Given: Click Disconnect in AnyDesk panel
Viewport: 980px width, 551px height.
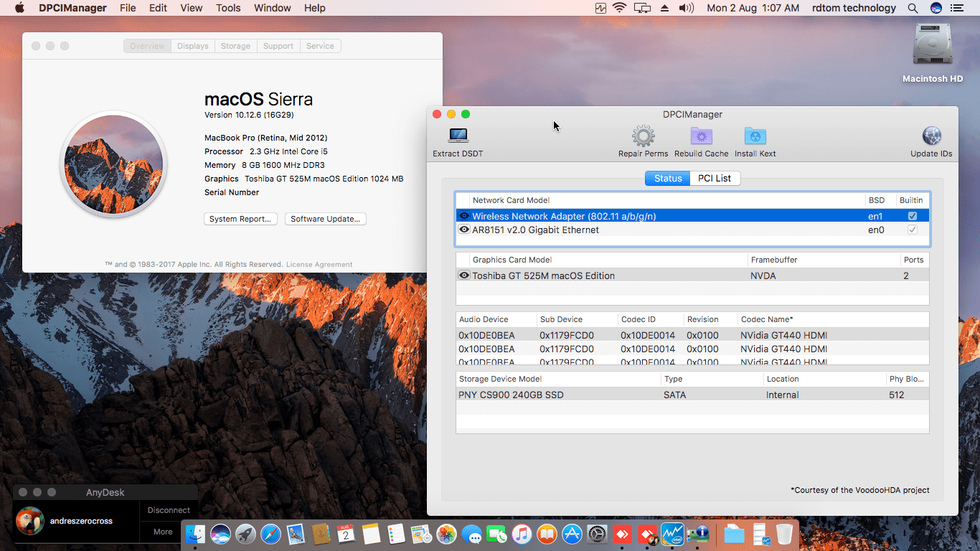Looking at the screenshot, I should pos(169,510).
